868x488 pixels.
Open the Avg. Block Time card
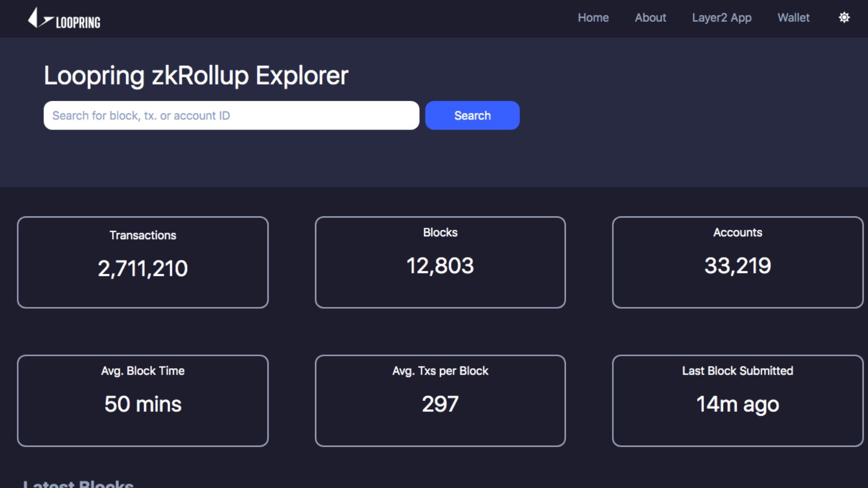(143, 400)
